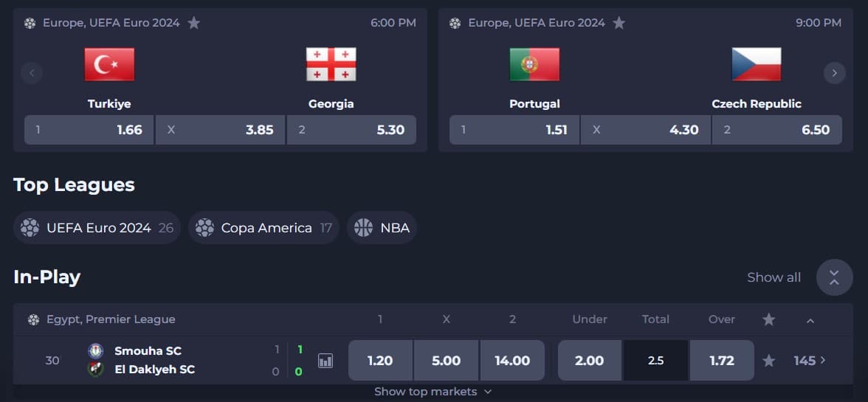Collapse the Egypt Premier League section

pos(810,319)
